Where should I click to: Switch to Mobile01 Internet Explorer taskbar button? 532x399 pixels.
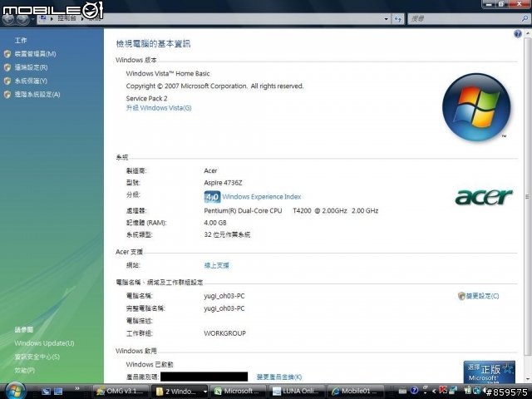[x=355, y=392]
